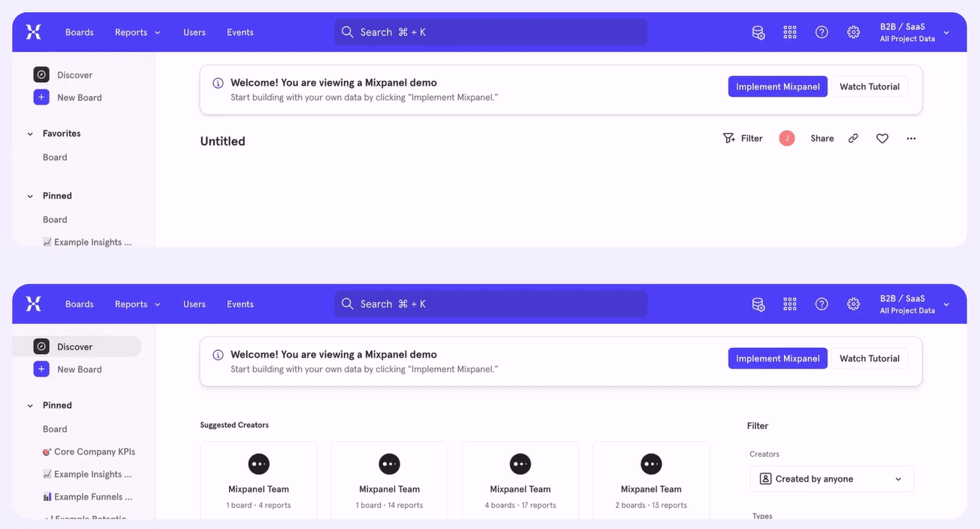The width and height of the screenshot is (980, 529).
Task: Copy the board link with the chain icon
Action: (x=853, y=138)
